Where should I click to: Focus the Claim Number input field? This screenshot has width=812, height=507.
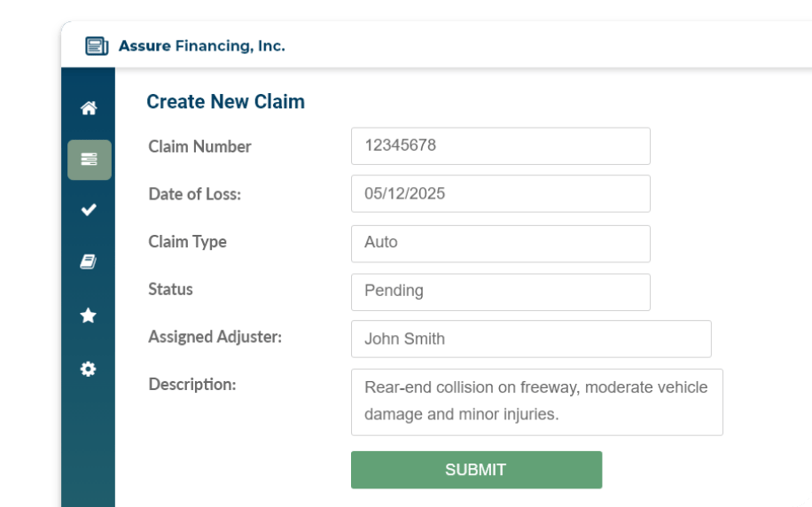501,146
